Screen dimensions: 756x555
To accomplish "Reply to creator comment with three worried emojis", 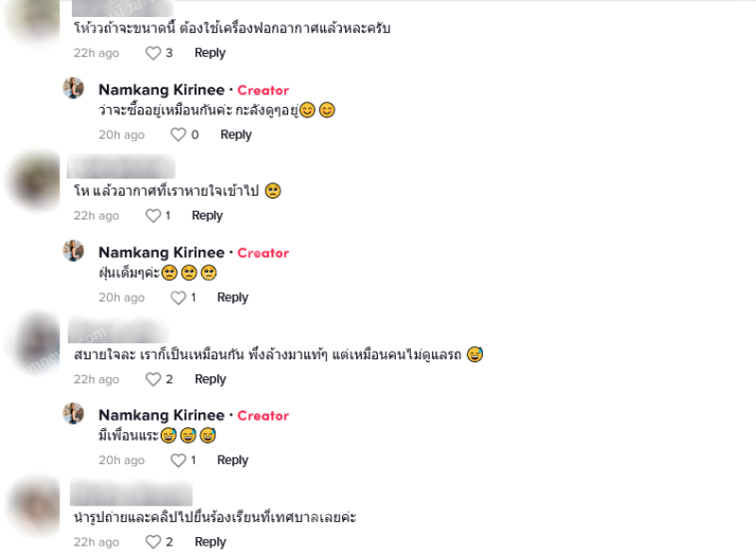I will (232, 298).
